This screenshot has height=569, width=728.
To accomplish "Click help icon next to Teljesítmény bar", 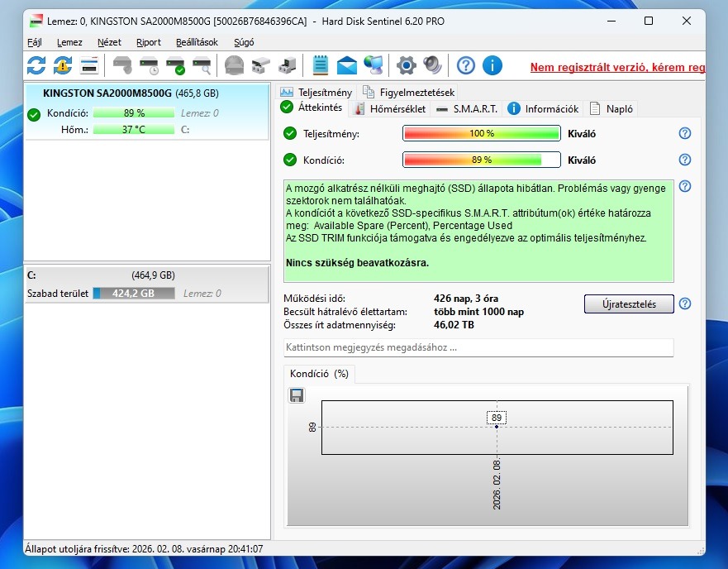I will [685, 133].
